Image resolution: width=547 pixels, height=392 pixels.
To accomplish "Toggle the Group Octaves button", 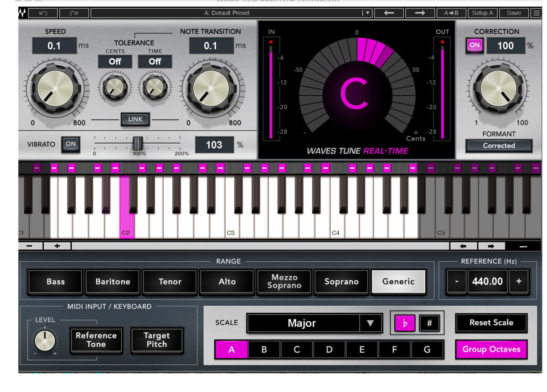I will 491,350.
